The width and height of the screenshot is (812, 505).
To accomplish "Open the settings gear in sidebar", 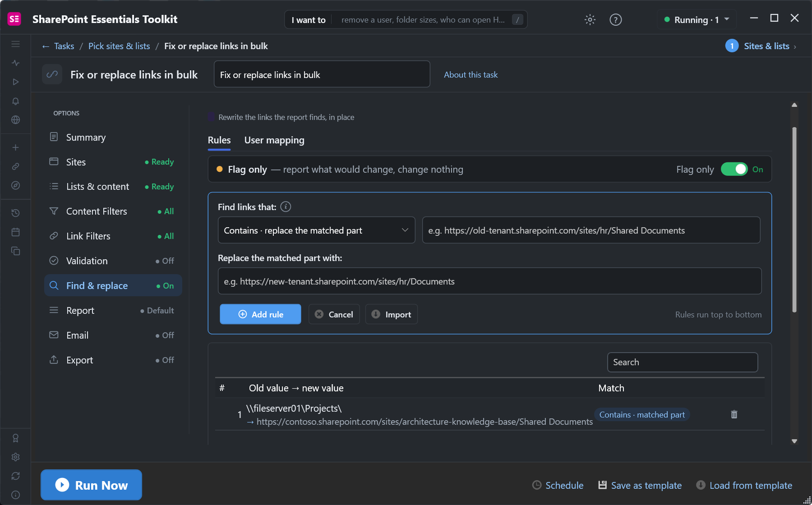I will [15, 457].
